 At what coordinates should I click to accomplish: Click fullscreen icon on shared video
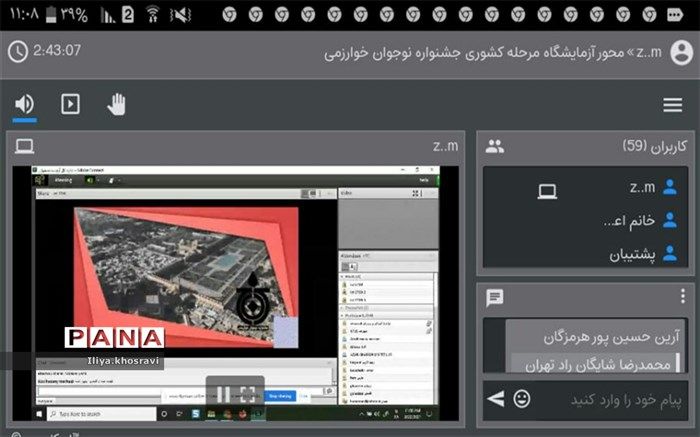[x=249, y=392]
